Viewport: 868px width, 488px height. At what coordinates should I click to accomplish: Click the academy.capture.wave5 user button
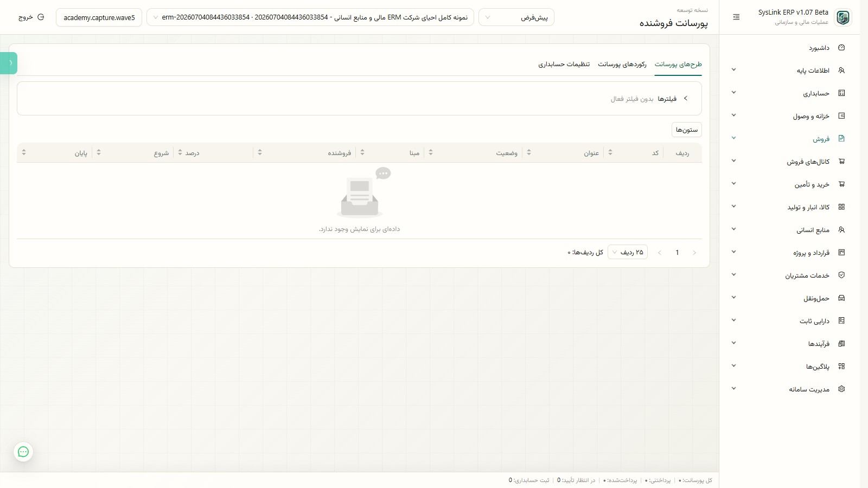[x=99, y=17]
